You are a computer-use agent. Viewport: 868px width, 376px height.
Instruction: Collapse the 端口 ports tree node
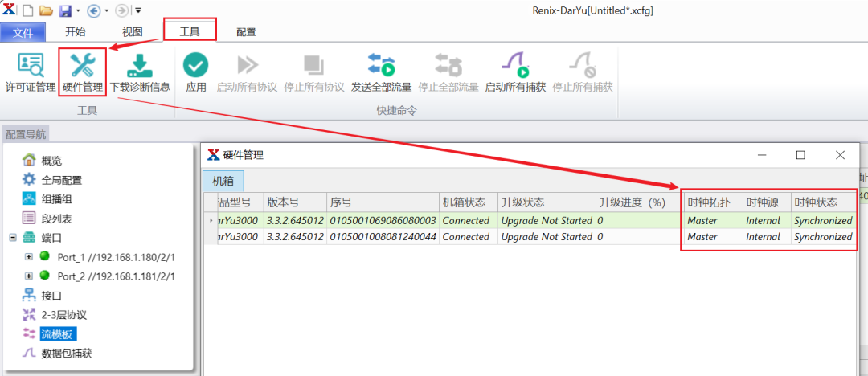(13, 238)
